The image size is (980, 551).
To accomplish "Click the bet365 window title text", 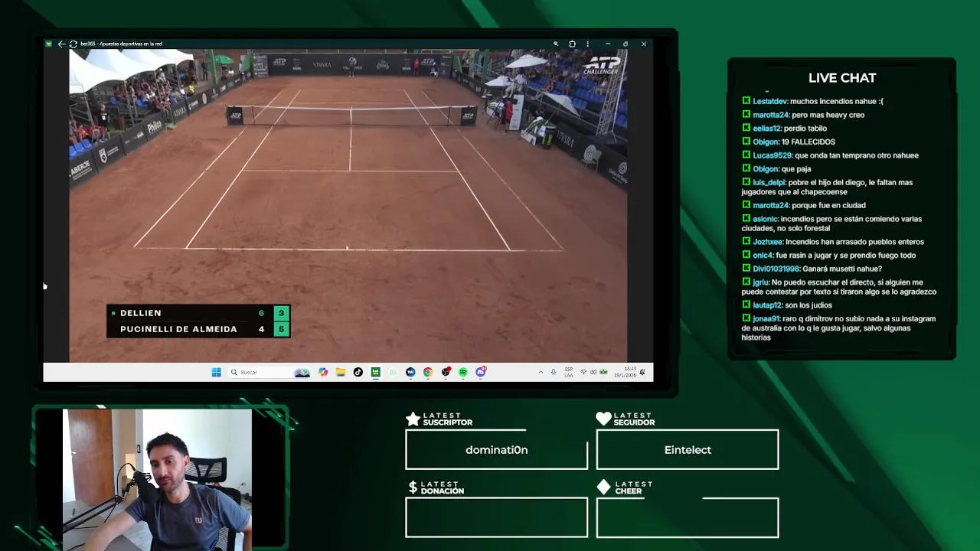I will [122, 44].
